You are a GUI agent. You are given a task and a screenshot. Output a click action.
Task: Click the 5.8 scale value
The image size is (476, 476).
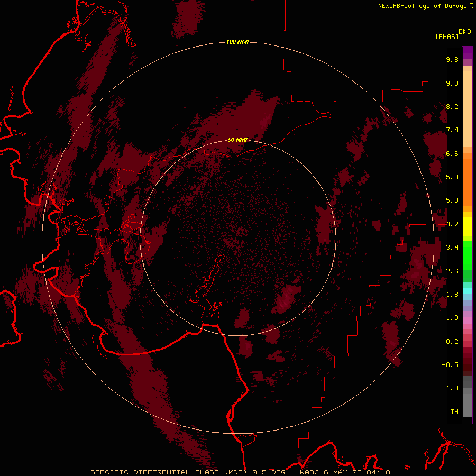click(452, 177)
